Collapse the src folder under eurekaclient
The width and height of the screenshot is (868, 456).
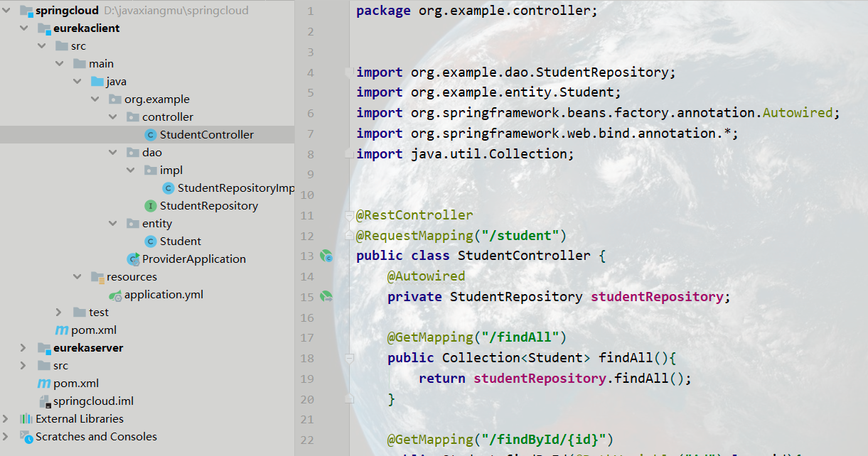tap(42, 46)
